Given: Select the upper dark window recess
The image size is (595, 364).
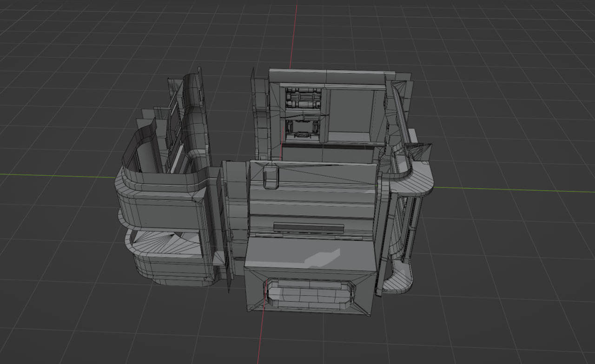Looking at the screenshot, I should [x=302, y=98].
